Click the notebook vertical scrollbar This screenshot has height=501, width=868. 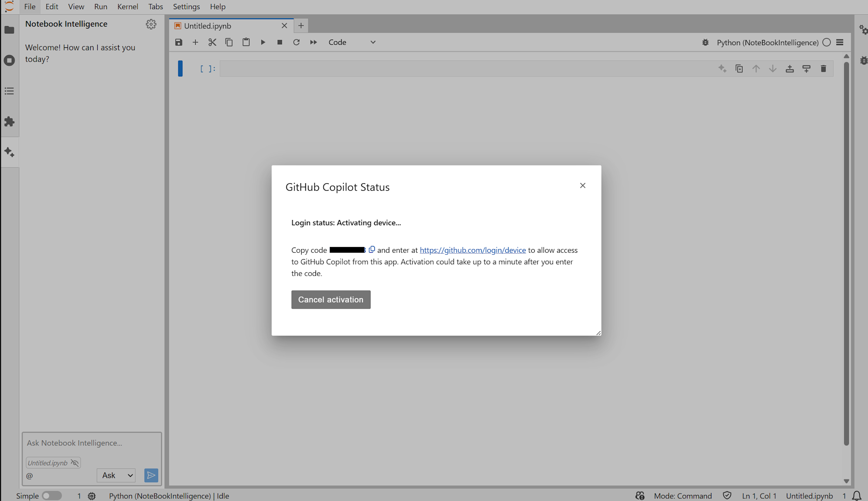846,254
